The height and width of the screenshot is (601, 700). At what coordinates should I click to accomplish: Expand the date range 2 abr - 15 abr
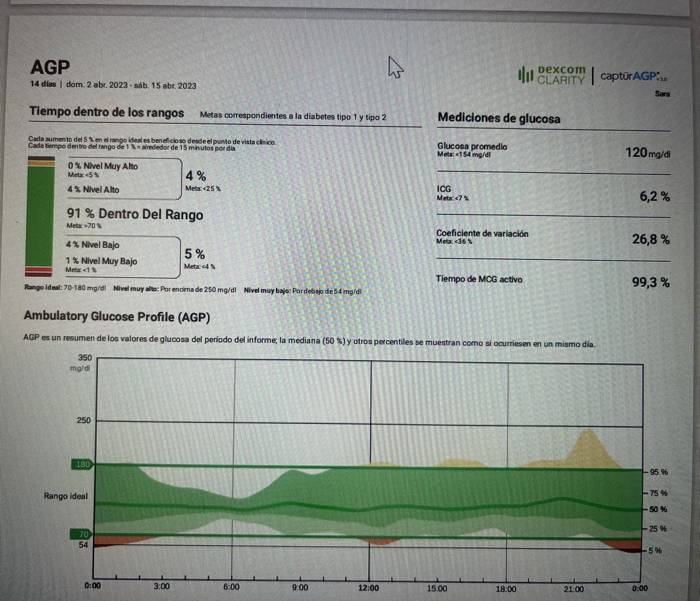tap(131, 85)
